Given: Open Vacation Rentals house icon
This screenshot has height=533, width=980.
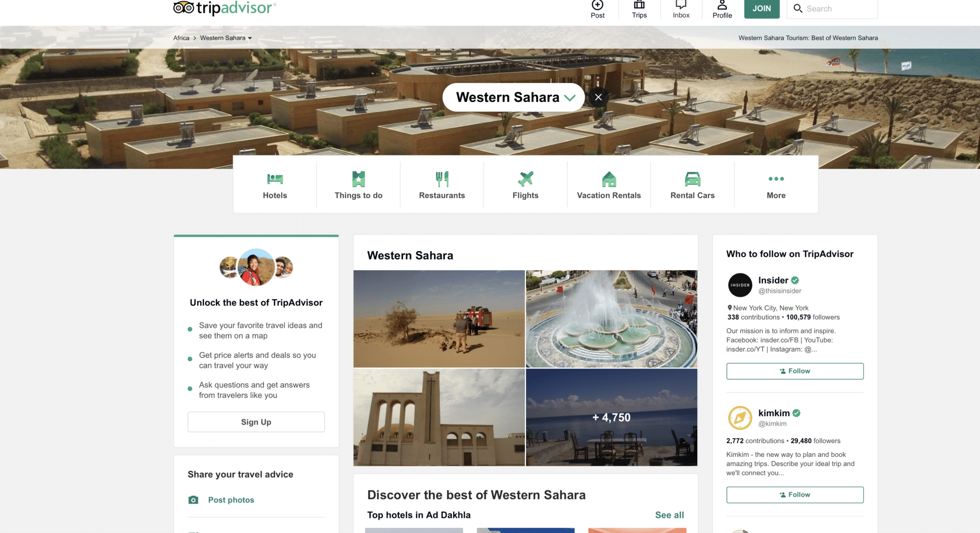Looking at the screenshot, I should [609, 179].
